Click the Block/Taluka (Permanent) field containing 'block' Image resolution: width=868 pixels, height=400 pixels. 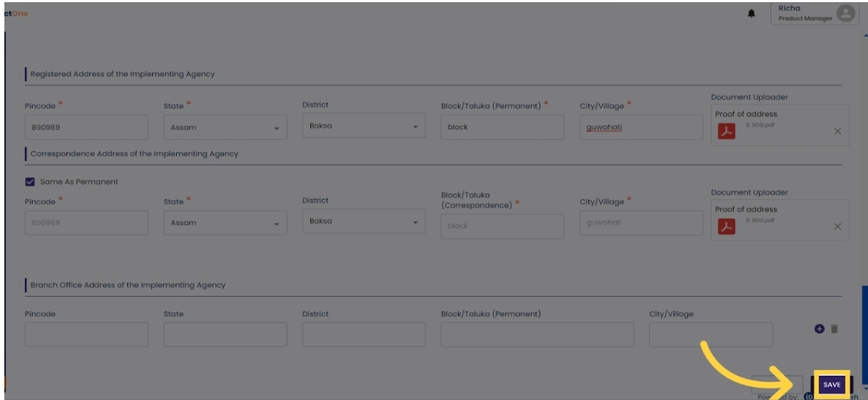click(x=502, y=128)
